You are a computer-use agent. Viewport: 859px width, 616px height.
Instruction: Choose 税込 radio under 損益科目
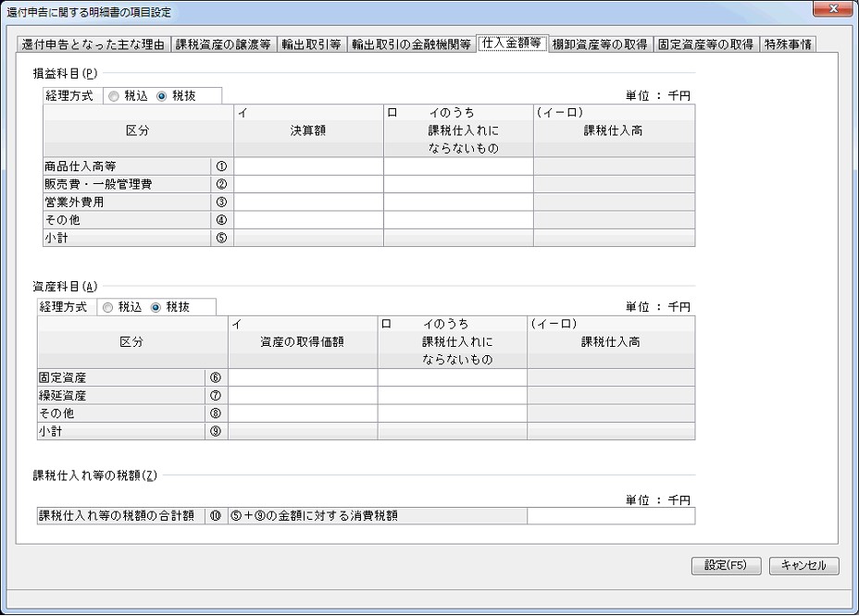pos(115,95)
